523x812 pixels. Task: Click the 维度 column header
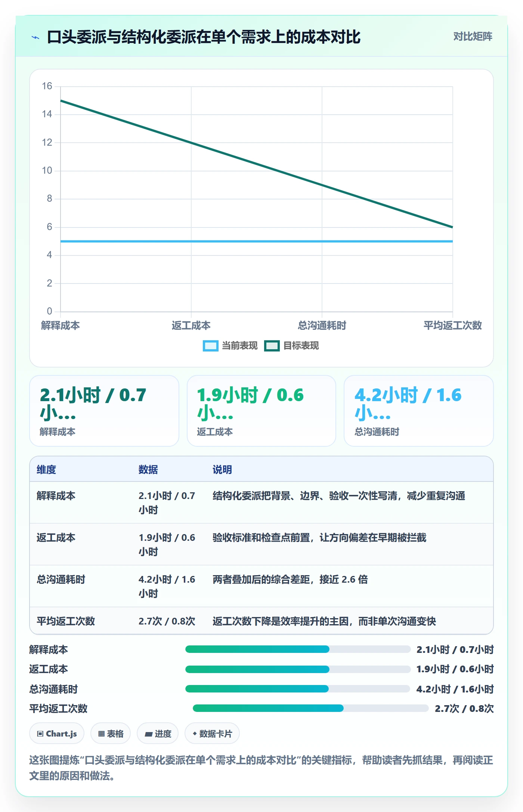click(46, 469)
